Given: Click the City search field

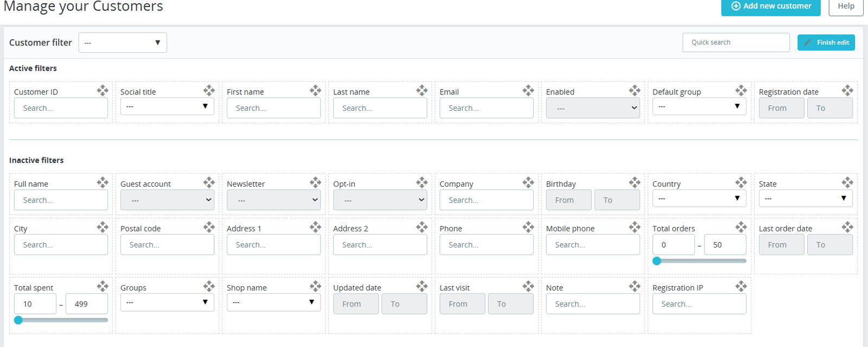Looking at the screenshot, I should point(61,244).
